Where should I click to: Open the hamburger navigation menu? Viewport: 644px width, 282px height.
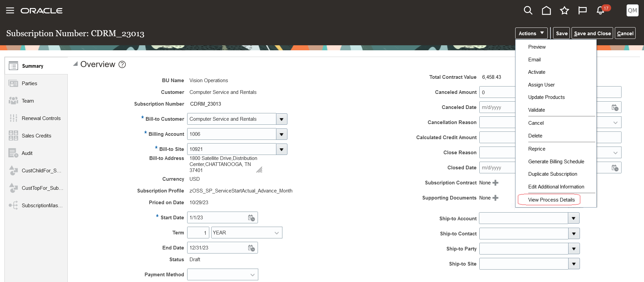(10, 10)
